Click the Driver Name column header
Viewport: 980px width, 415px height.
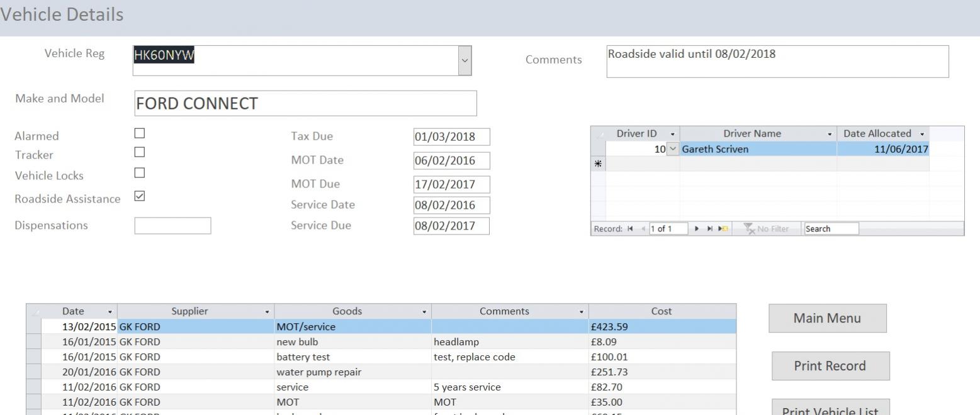[x=752, y=133]
